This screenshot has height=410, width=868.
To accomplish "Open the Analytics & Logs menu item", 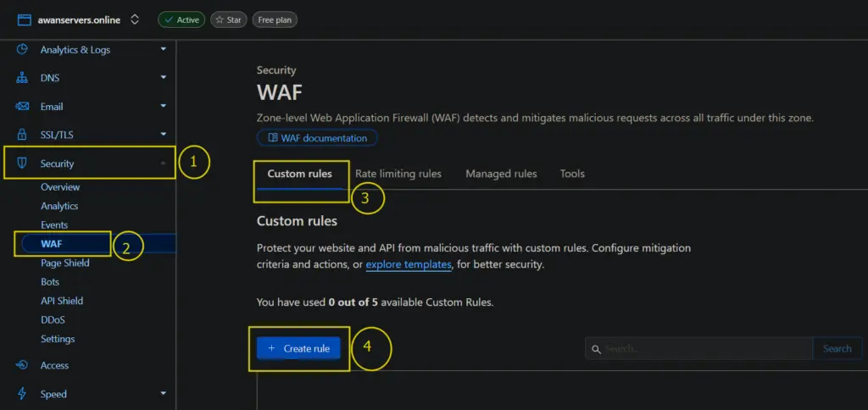I will click(x=75, y=50).
